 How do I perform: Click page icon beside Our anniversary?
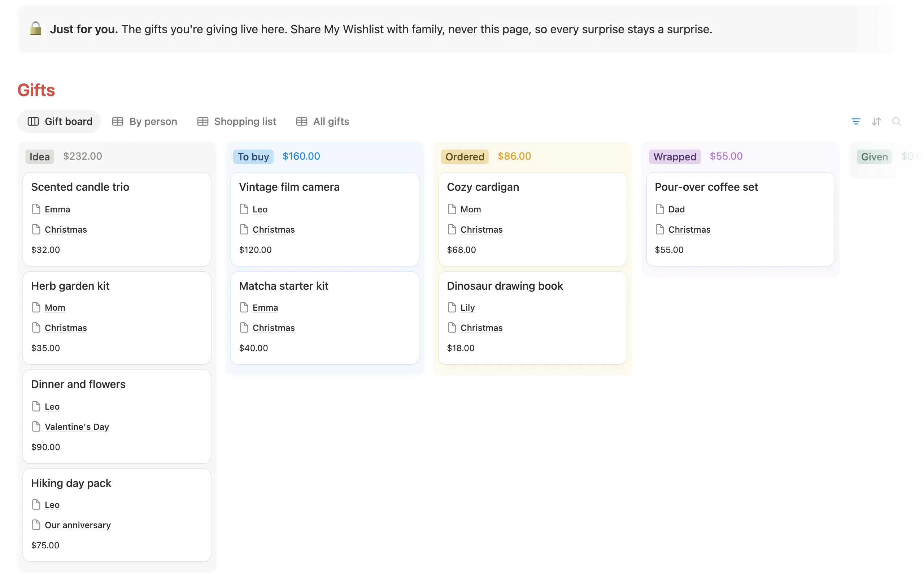tap(36, 525)
